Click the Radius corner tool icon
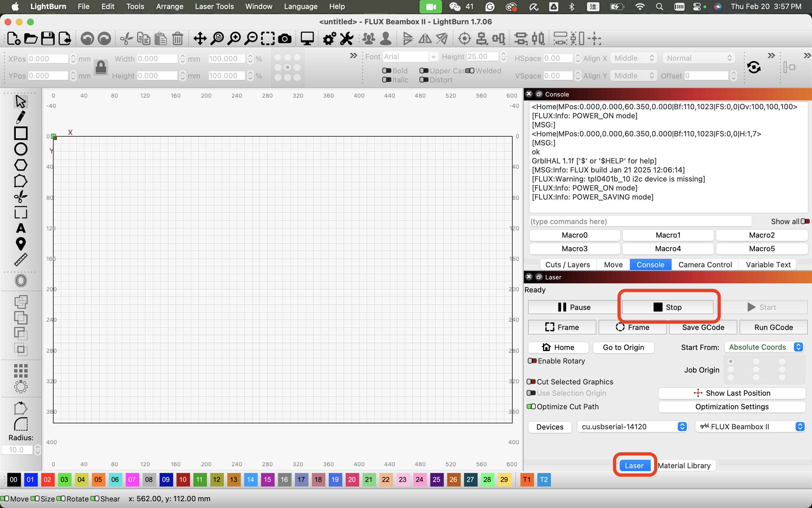 point(21,424)
